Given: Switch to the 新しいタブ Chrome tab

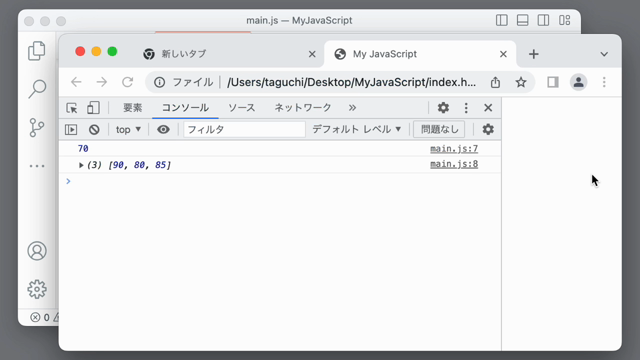Looking at the screenshot, I should pos(229,54).
